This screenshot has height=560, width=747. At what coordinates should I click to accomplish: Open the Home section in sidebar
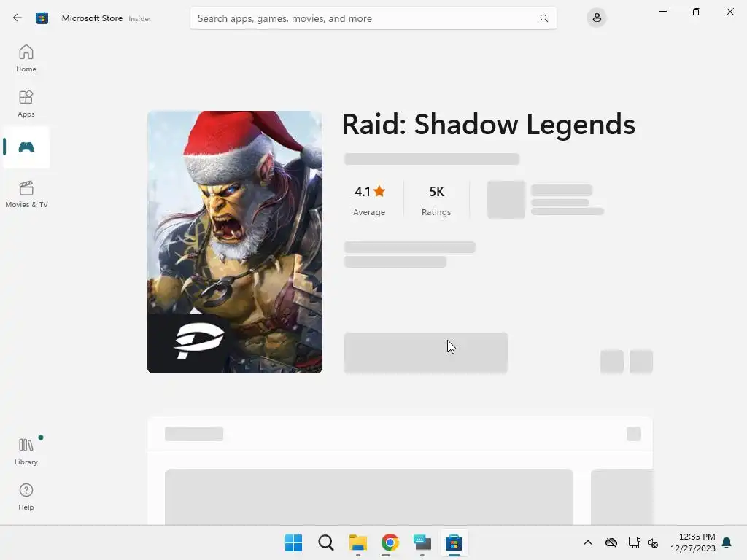(26, 58)
